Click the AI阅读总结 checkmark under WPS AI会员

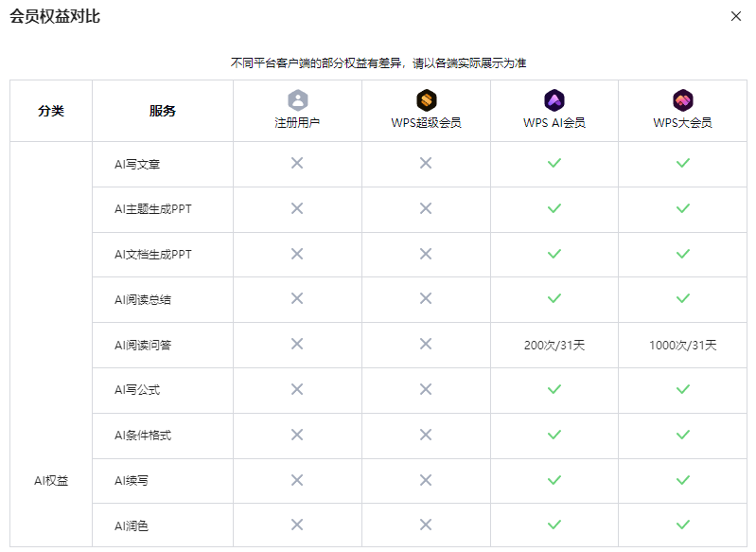pyautogui.click(x=554, y=299)
